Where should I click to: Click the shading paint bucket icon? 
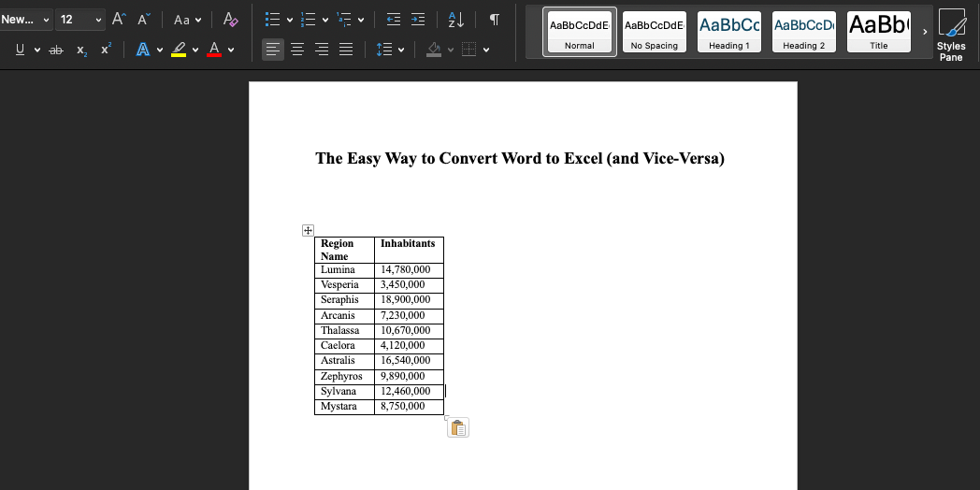434,50
